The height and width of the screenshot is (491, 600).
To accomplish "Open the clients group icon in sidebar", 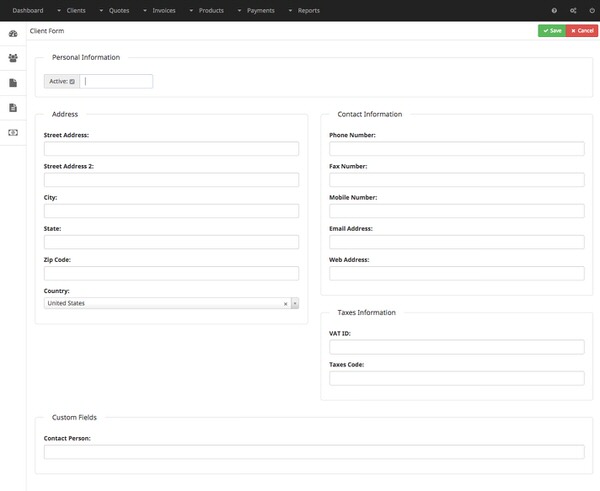I will 13,58.
